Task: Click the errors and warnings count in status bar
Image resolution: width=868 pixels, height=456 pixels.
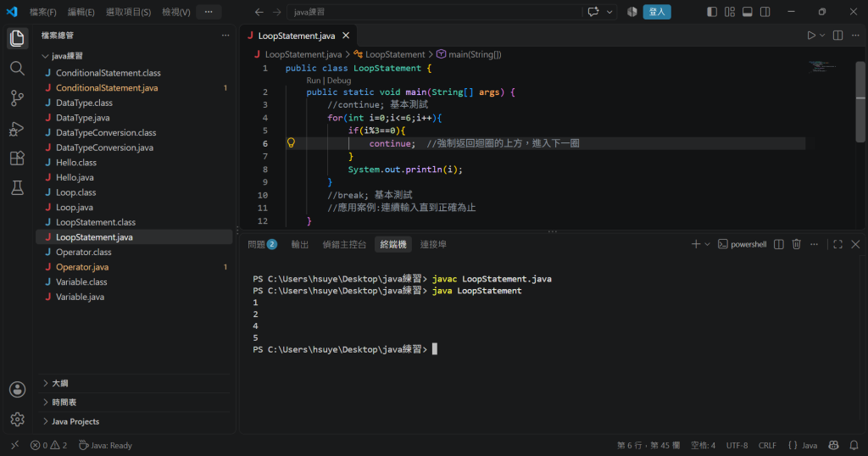Action: coord(48,445)
